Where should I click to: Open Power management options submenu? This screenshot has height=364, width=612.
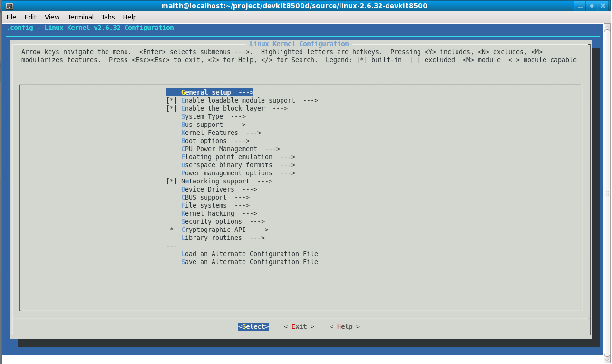238,173
